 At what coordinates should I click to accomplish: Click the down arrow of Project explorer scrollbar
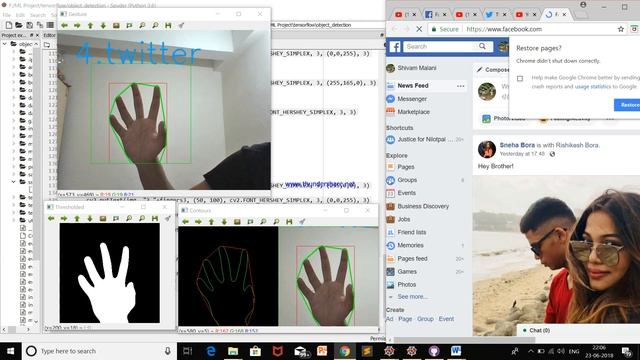click(x=36, y=322)
